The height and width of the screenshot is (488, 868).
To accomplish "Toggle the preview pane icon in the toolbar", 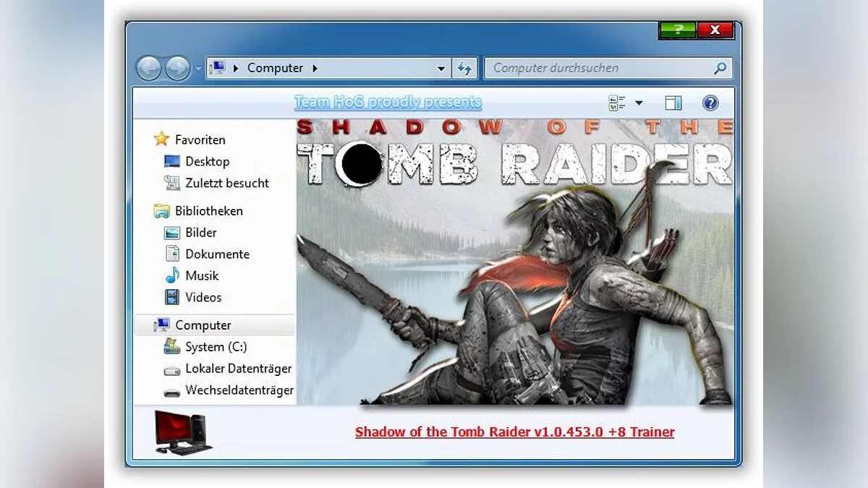I will 673,103.
